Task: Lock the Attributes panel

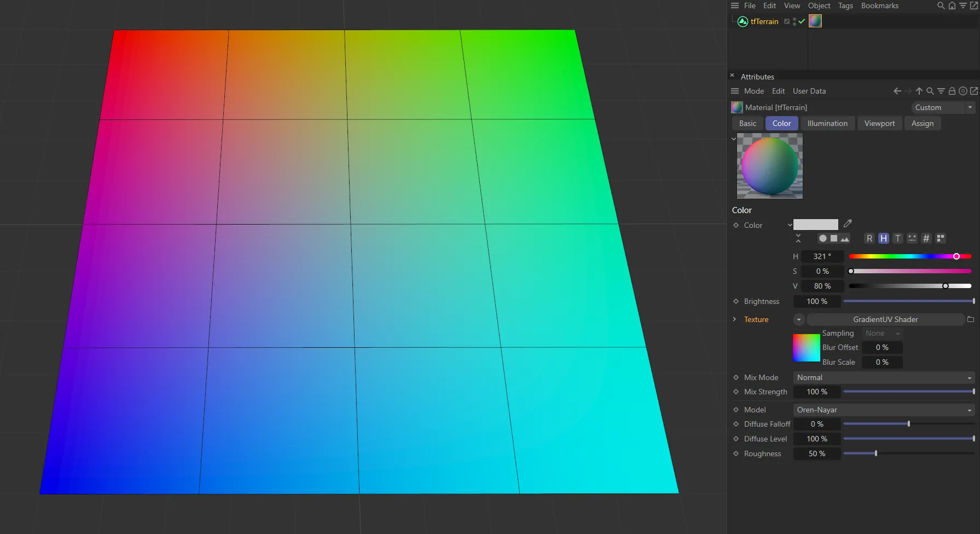Action: click(952, 91)
